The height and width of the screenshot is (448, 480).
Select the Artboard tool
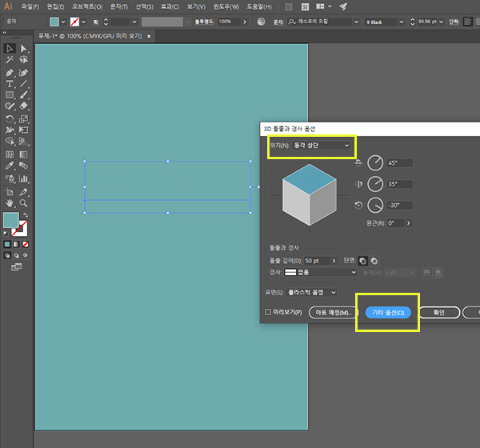point(10,192)
